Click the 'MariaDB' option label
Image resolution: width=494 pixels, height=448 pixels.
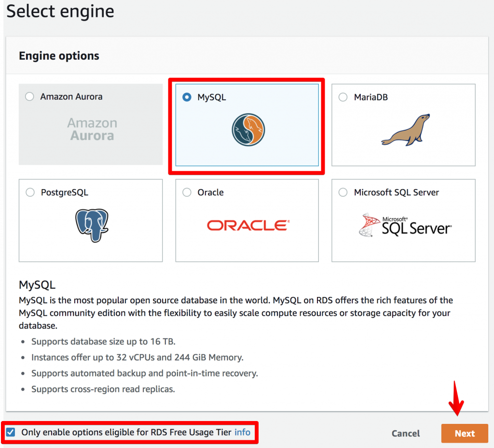click(x=371, y=97)
